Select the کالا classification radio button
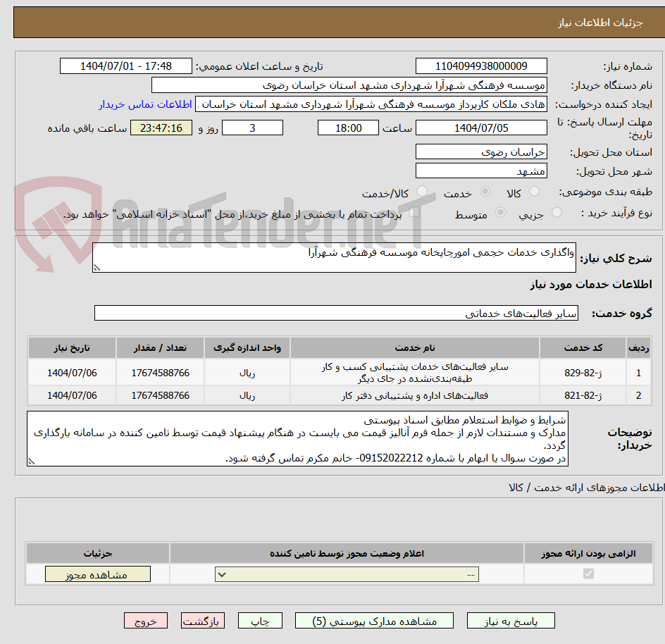The width and height of the screenshot is (665, 644). point(535,191)
